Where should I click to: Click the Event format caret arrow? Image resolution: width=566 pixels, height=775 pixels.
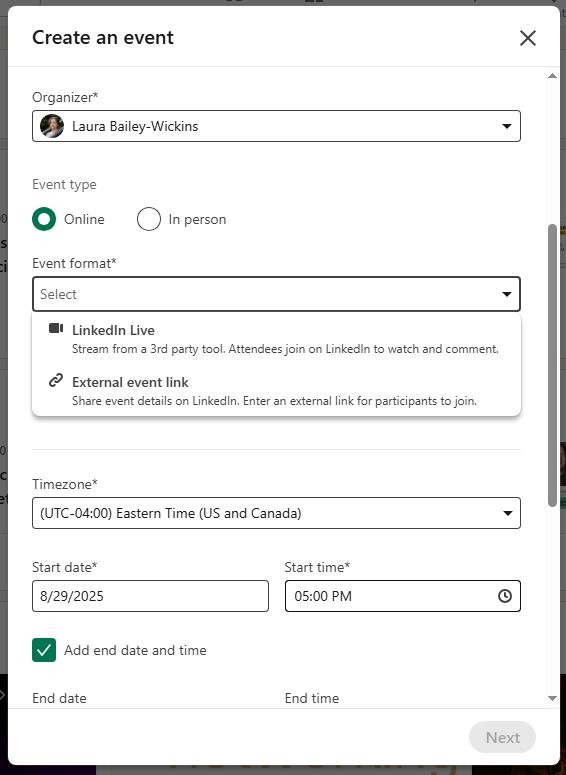(507, 295)
